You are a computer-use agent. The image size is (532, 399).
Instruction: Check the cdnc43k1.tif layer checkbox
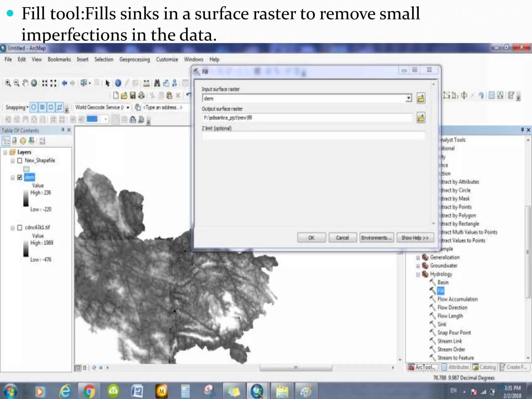click(20, 228)
